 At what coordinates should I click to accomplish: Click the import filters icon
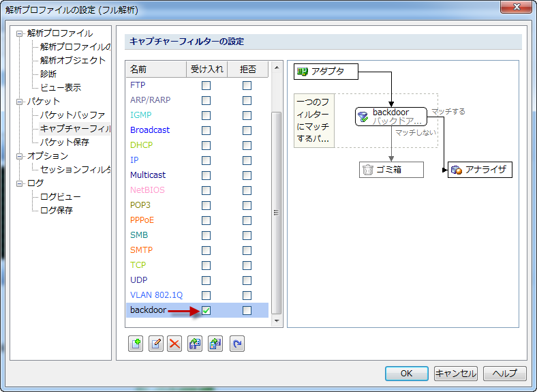(x=196, y=344)
